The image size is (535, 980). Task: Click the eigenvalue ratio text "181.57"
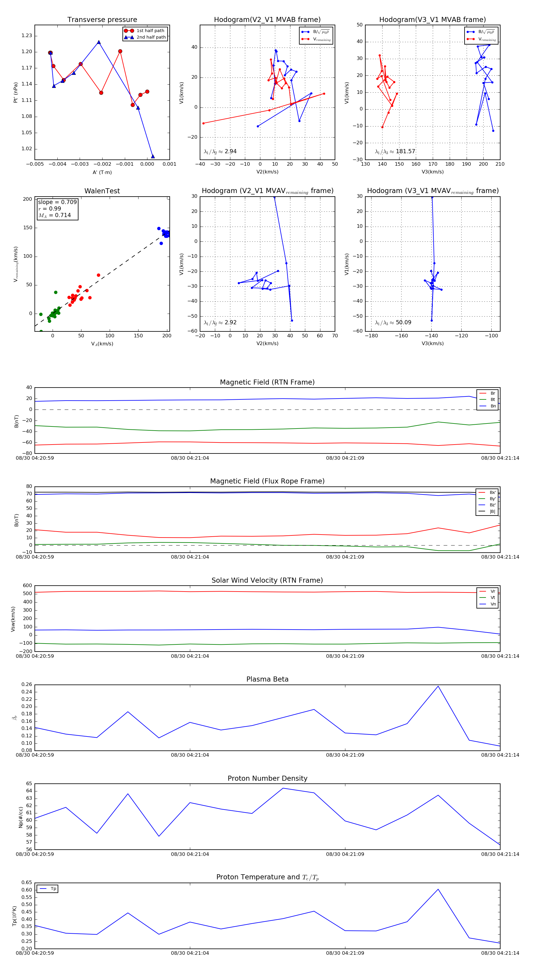pos(405,151)
